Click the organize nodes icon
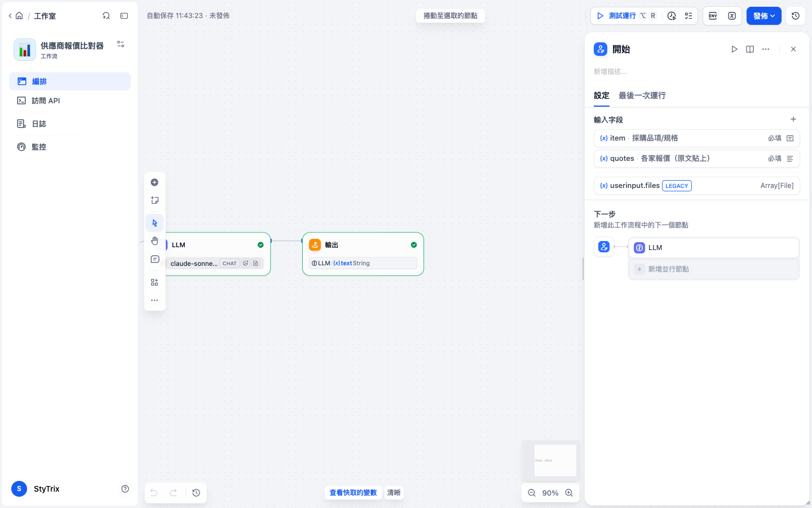 point(155,282)
